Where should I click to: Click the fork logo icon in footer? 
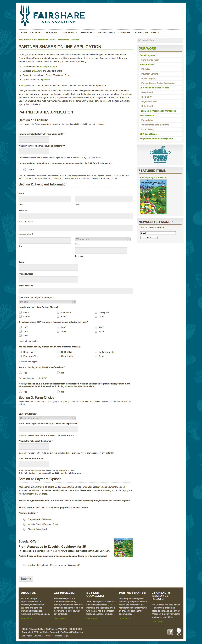pyautogui.click(x=179, y=632)
